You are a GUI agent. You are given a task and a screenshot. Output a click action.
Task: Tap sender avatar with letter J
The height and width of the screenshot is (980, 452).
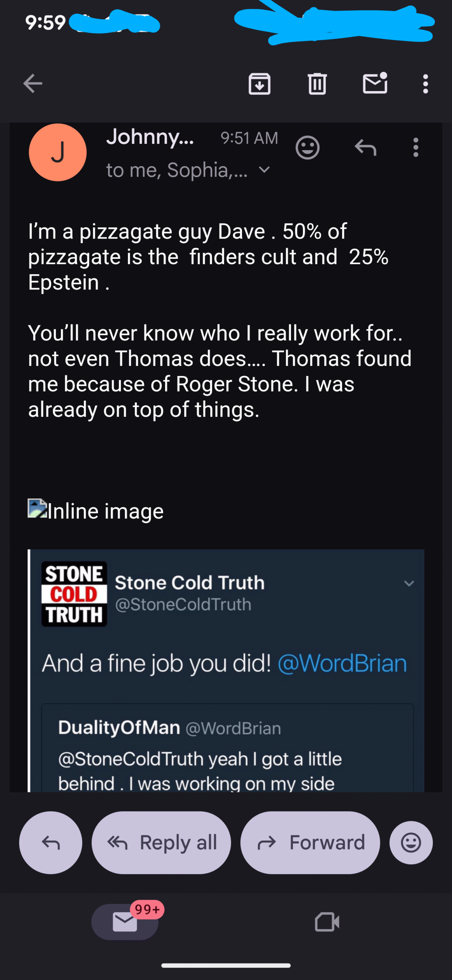[x=58, y=152]
